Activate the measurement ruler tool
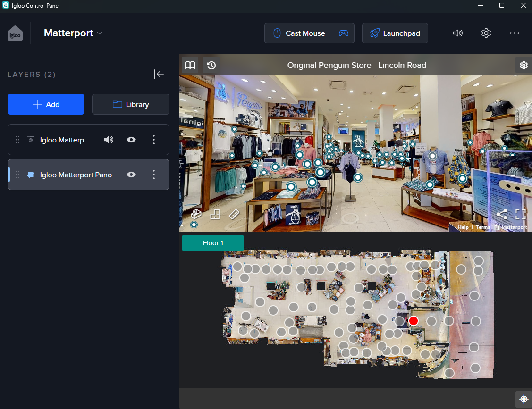Screen dimensions: 532x409 234,214
